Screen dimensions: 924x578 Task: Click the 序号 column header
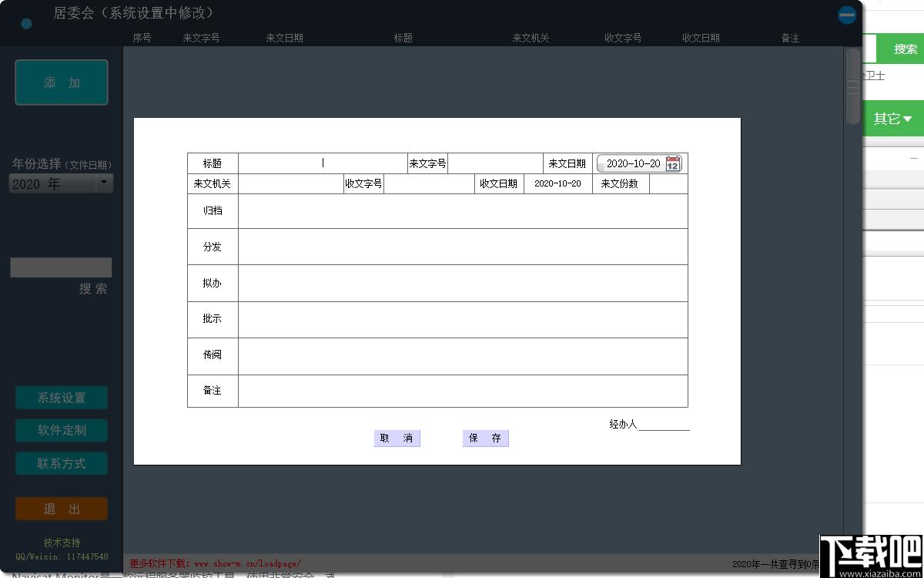[x=142, y=38]
